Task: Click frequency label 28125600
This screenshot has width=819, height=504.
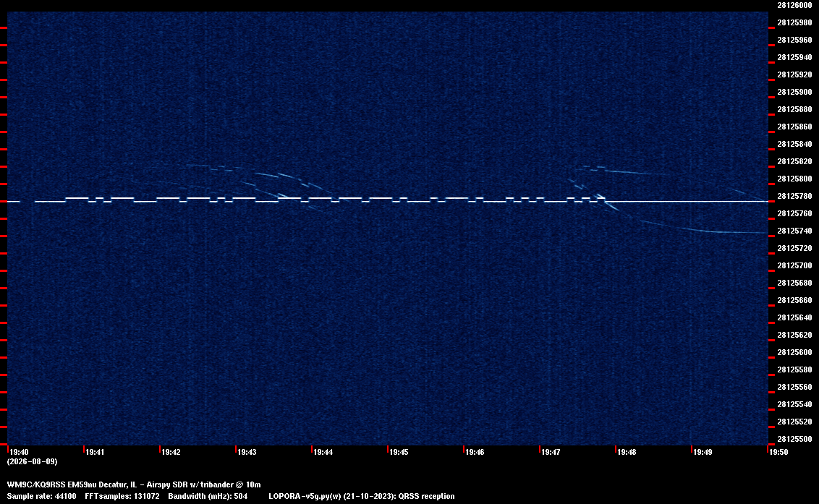Action: [794, 352]
